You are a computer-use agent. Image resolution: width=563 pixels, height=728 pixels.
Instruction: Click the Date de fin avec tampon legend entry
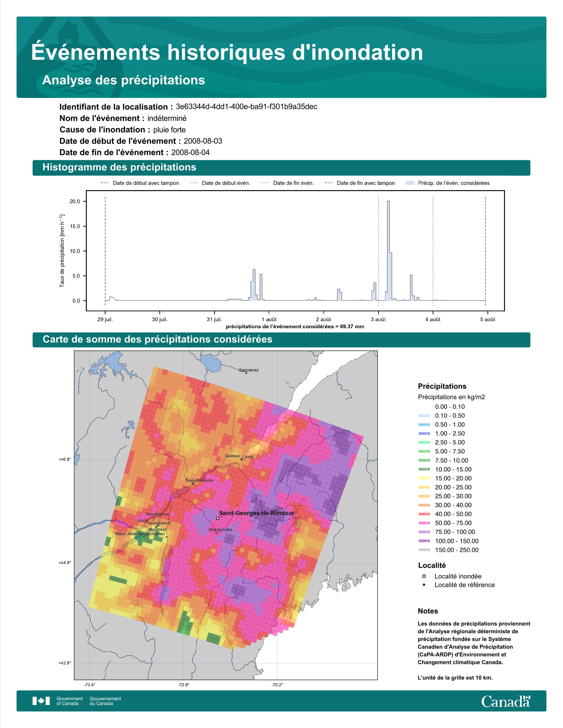pos(360,183)
